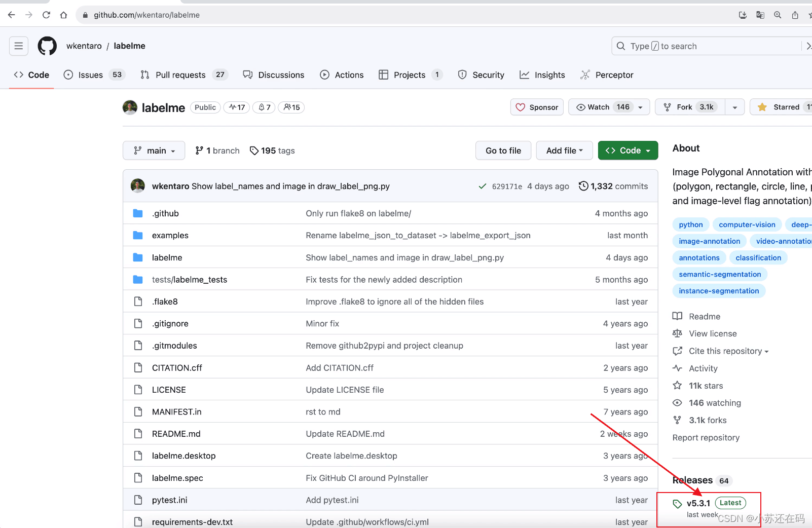Star toggle button labeled Starred
The image size is (812, 528).
tap(781, 107)
